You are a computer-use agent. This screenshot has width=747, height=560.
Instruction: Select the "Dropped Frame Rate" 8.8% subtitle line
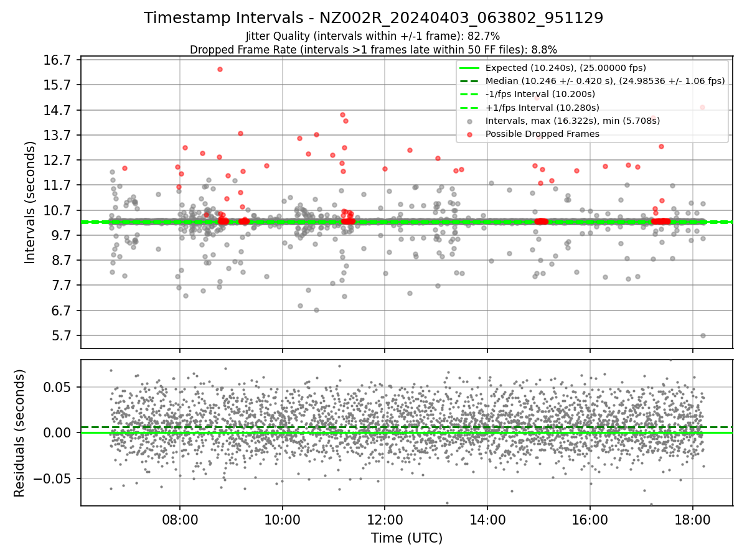pyautogui.click(x=374, y=49)
